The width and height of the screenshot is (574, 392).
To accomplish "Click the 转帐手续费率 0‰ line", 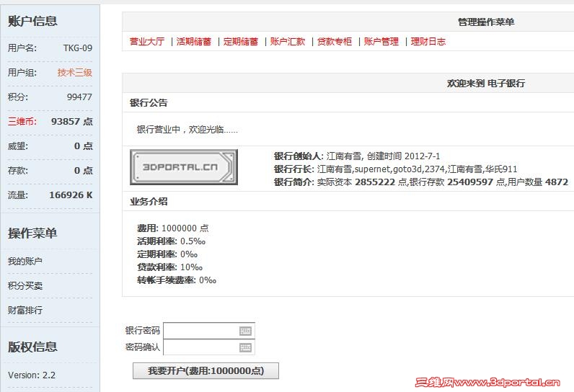I will click(x=177, y=280).
